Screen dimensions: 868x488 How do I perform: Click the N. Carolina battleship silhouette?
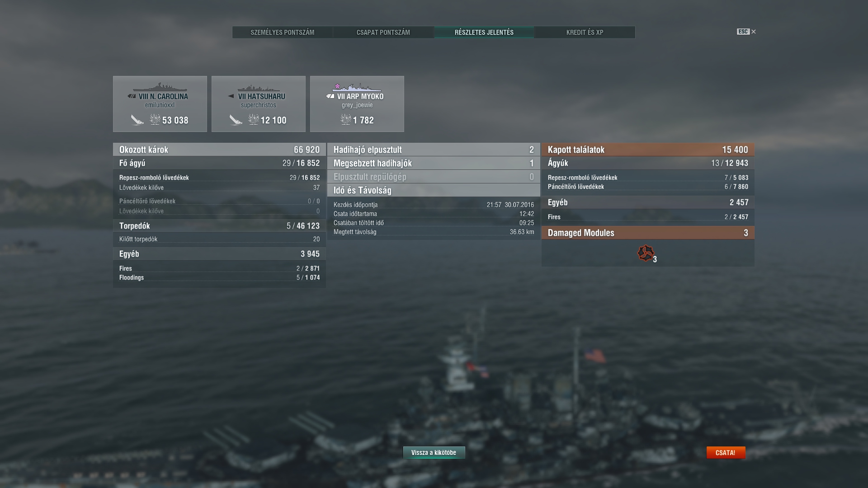click(160, 87)
